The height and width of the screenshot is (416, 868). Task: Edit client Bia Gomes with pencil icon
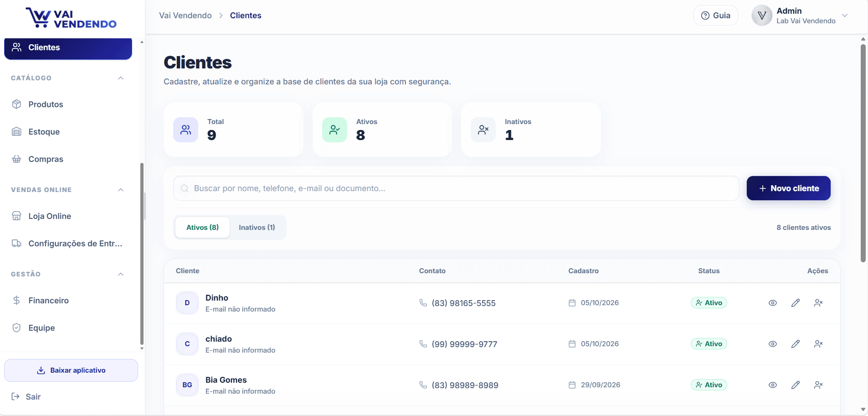[x=796, y=385]
